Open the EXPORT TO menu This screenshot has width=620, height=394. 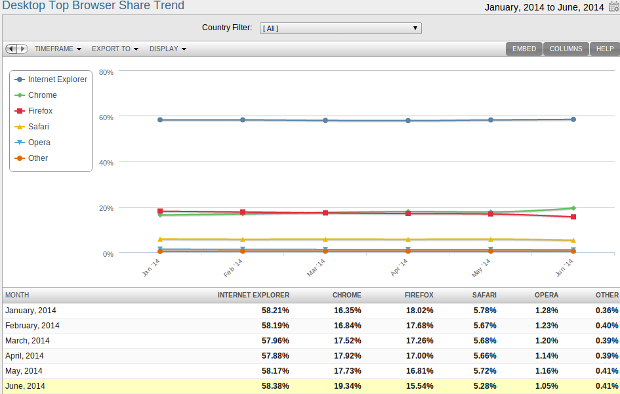click(115, 49)
